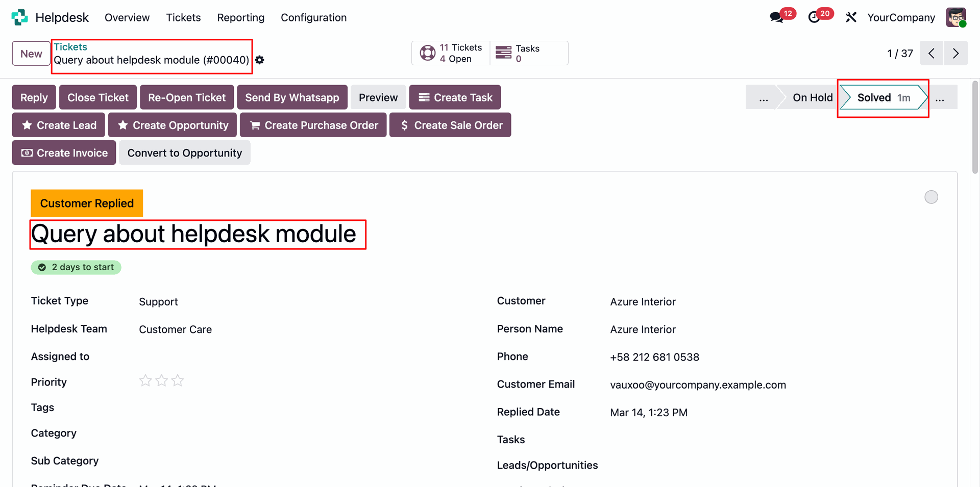Toggle the kanban state circle indicator
This screenshot has height=487, width=980.
931,197
